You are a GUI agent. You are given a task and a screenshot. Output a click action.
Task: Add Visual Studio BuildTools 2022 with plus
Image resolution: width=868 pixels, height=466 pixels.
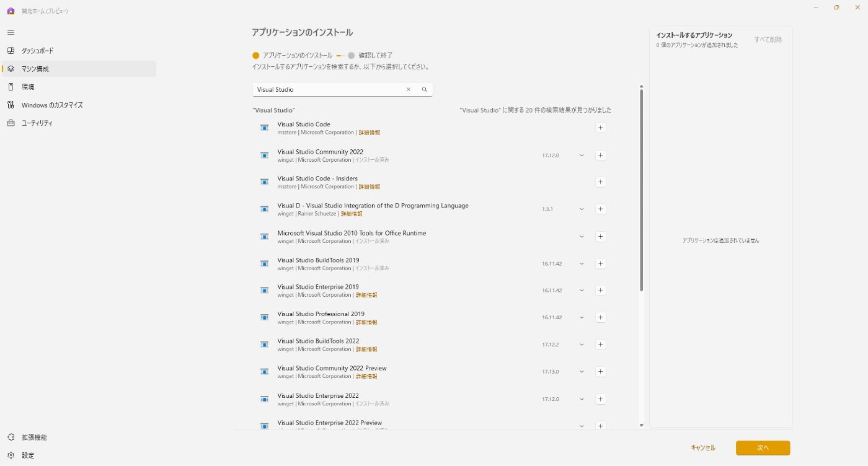point(600,345)
